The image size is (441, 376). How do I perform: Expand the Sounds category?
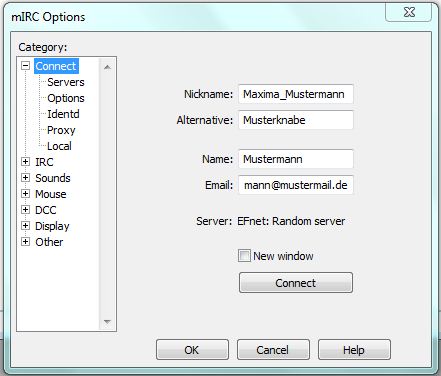coord(25,178)
